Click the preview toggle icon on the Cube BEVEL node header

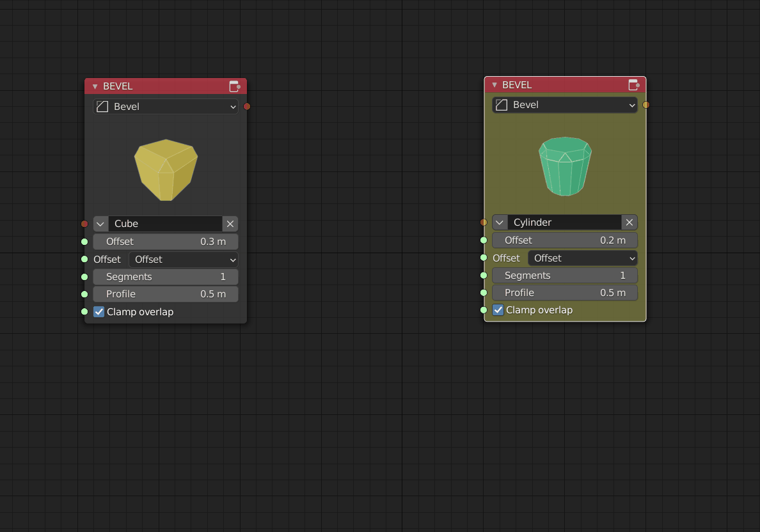(x=235, y=86)
